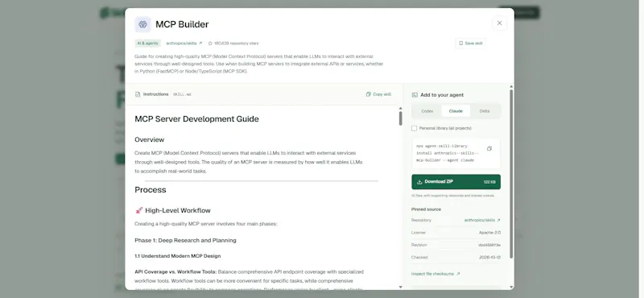Click the MCP Server Development Guide heading
The height and width of the screenshot is (298, 644).
click(x=196, y=119)
